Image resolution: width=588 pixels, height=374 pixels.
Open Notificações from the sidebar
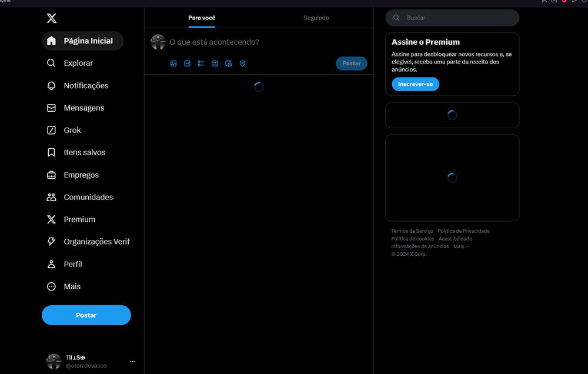pos(78,85)
